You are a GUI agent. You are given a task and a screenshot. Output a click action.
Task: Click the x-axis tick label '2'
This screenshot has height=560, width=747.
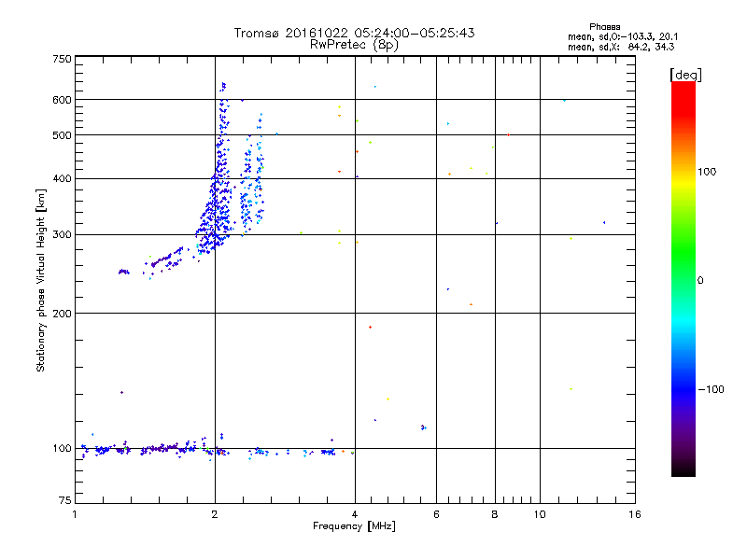click(215, 514)
